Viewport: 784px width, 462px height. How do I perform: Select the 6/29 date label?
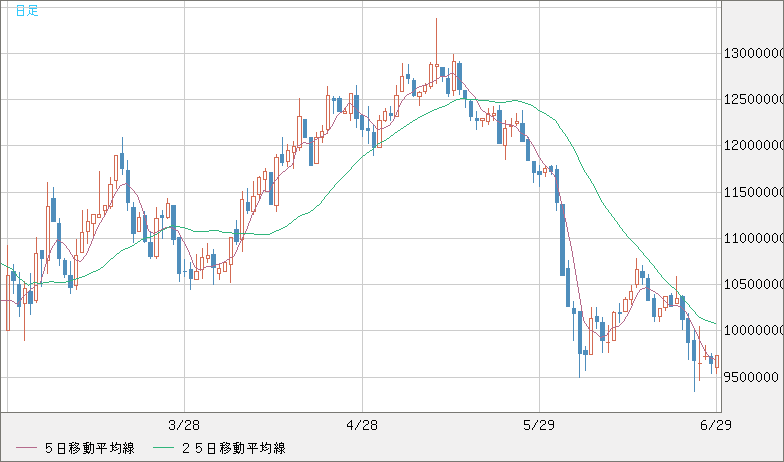click(x=716, y=425)
